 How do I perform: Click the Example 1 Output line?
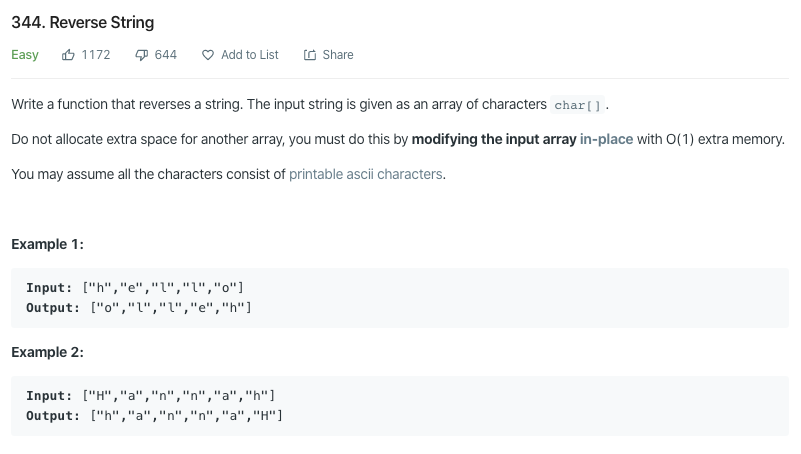point(138,307)
